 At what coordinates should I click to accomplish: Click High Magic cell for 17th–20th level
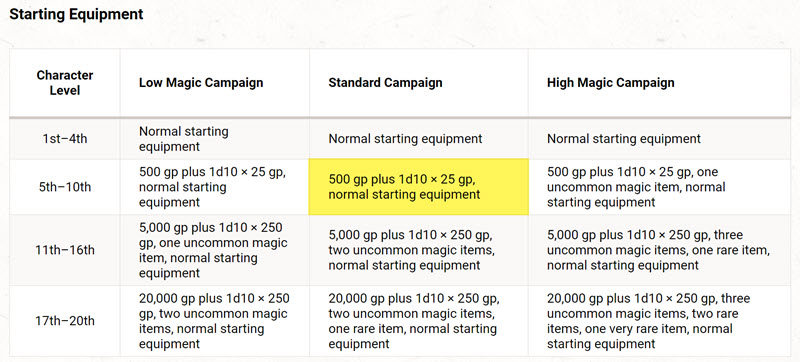660,321
